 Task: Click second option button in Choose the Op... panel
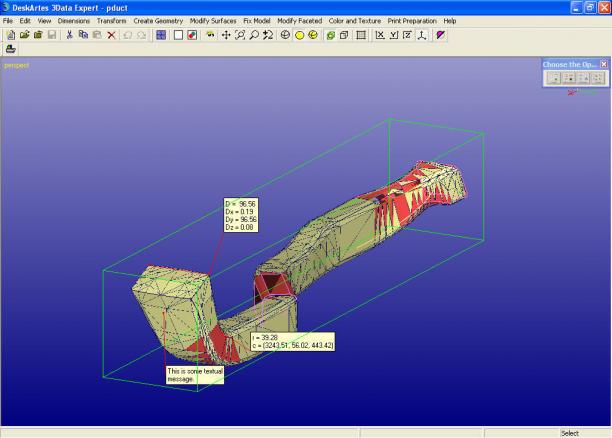click(569, 78)
